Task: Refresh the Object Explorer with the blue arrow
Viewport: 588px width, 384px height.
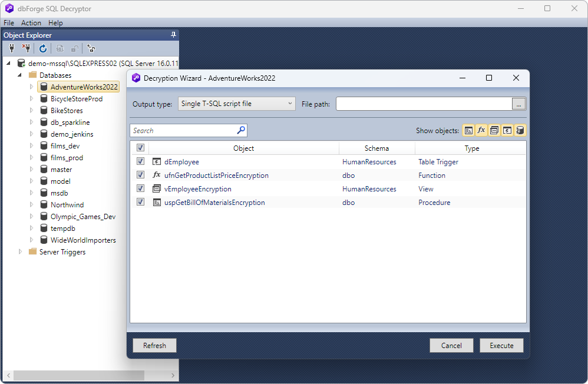Action: tap(43, 48)
